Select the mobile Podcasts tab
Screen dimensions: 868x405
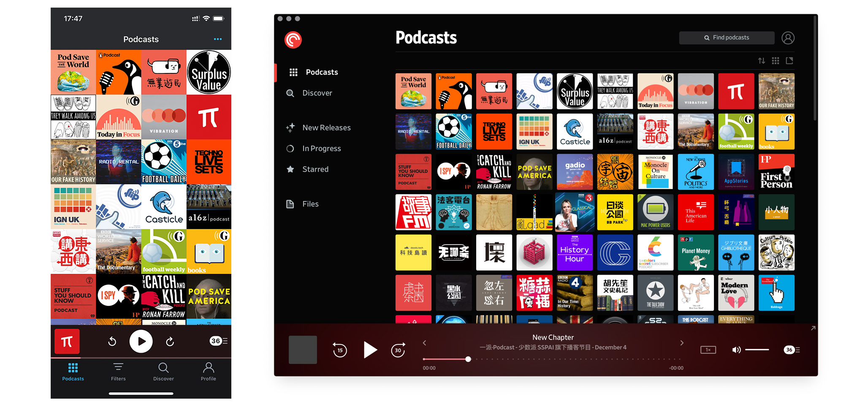tap(73, 372)
